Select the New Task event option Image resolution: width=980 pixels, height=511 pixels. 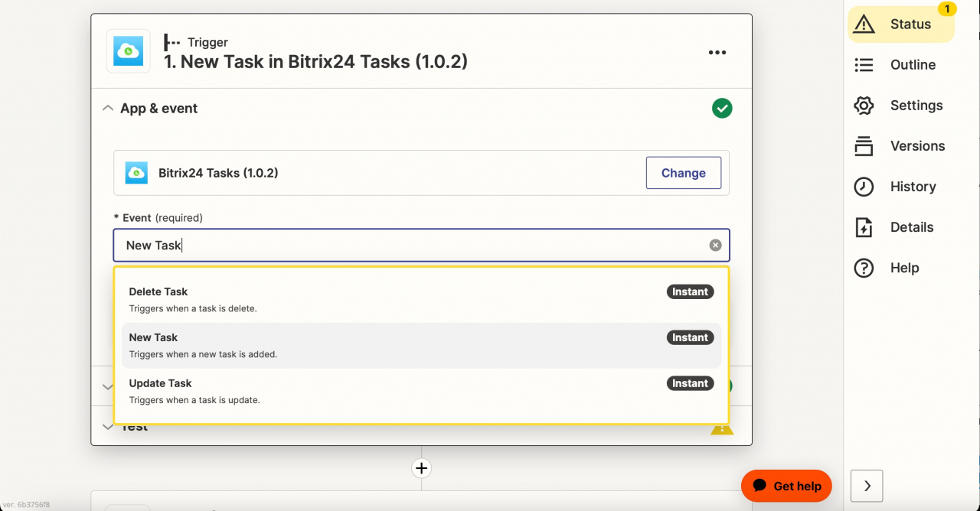pos(421,345)
